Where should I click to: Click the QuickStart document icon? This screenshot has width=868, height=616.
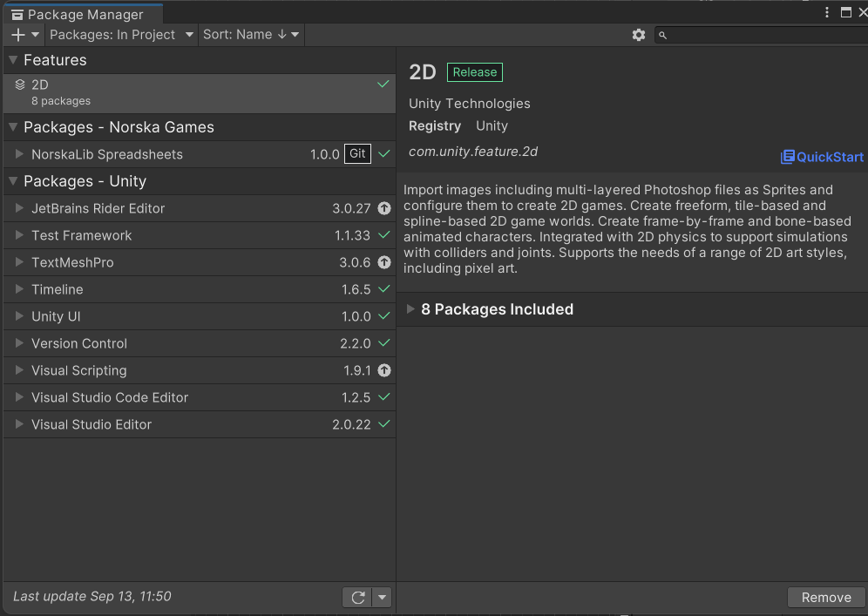coord(787,157)
